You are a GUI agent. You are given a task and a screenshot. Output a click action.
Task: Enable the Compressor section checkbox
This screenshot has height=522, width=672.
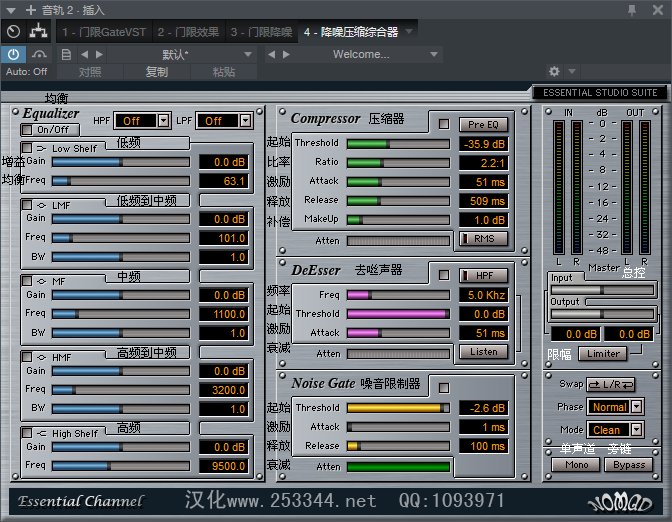(444, 124)
